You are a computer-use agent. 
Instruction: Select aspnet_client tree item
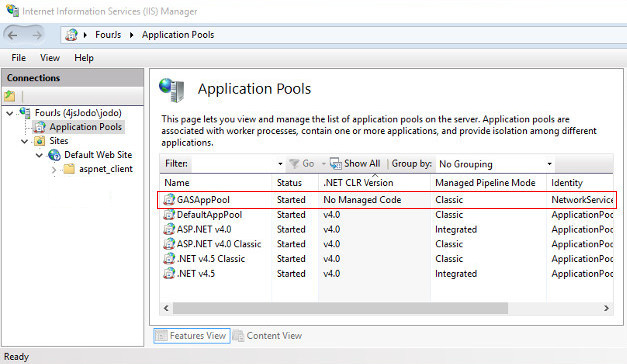(106, 169)
